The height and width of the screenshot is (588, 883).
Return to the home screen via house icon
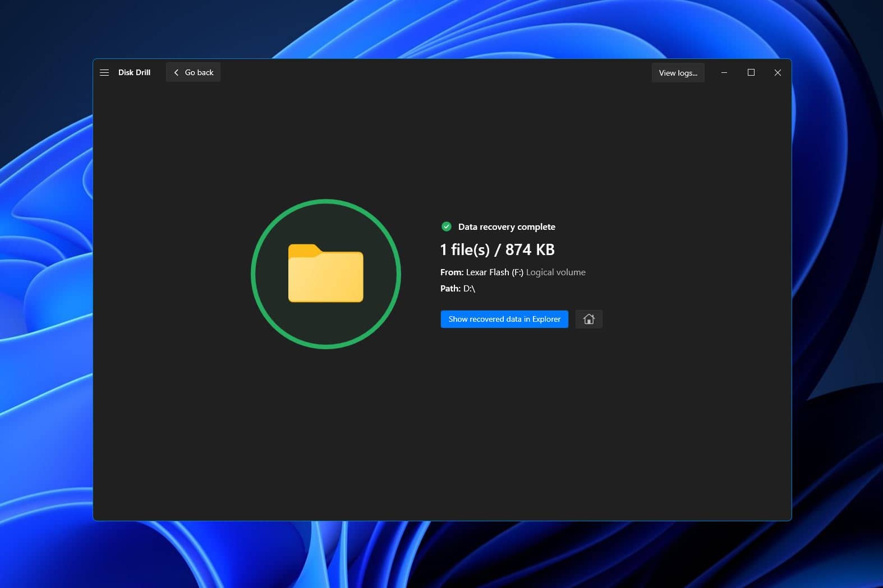pyautogui.click(x=588, y=319)
